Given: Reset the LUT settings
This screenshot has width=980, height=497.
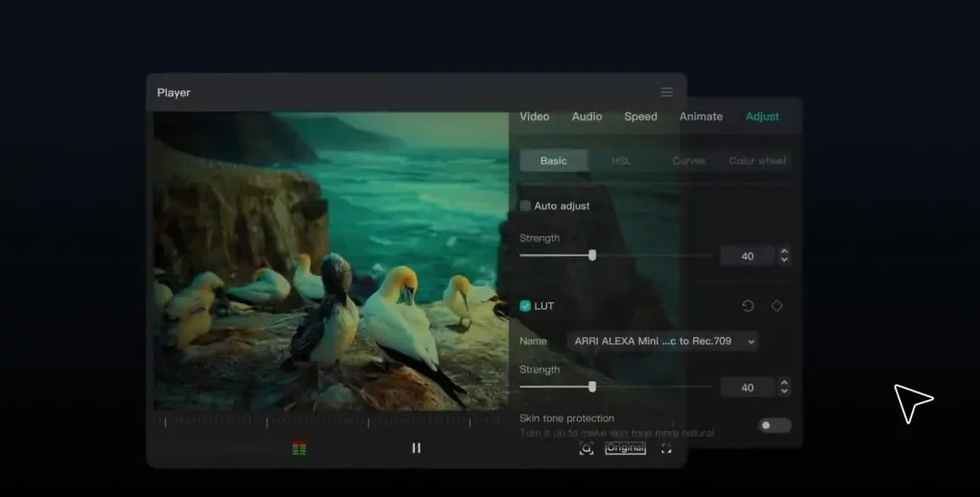Looking at the screenshot, I should 748,306.
